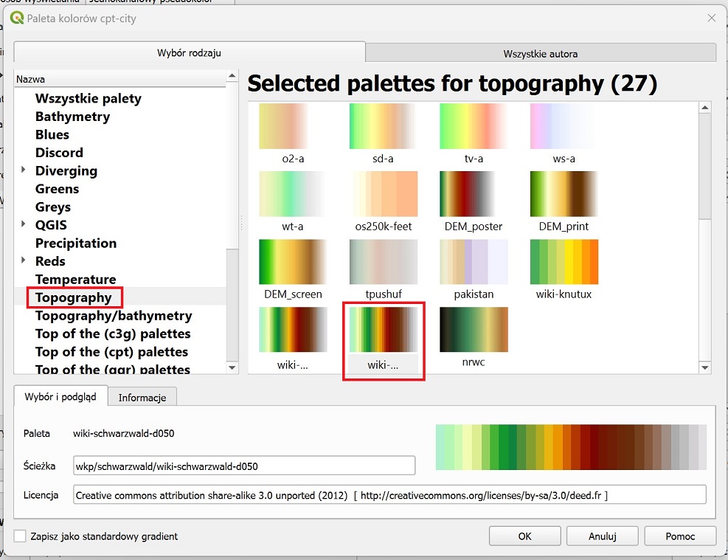Select the Precipitation category

76,243
